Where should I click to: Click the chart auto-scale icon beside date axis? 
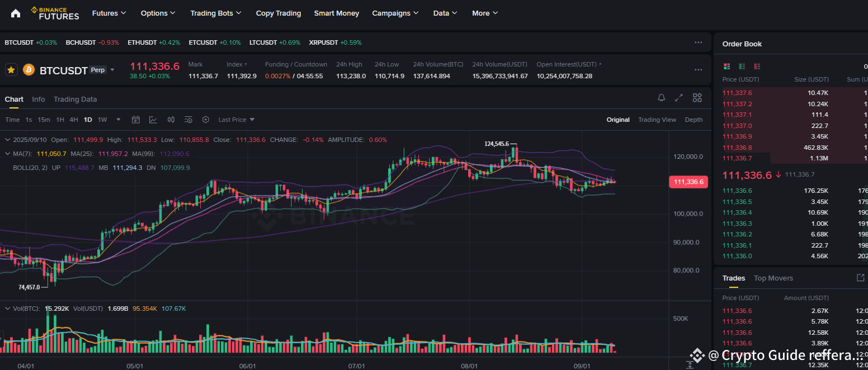tap(690, 364)
